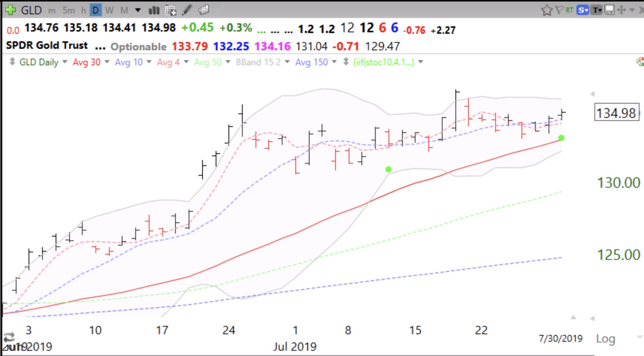Switch to the 5m timeframe
644x356 pixels.
[x=68, y=10]
